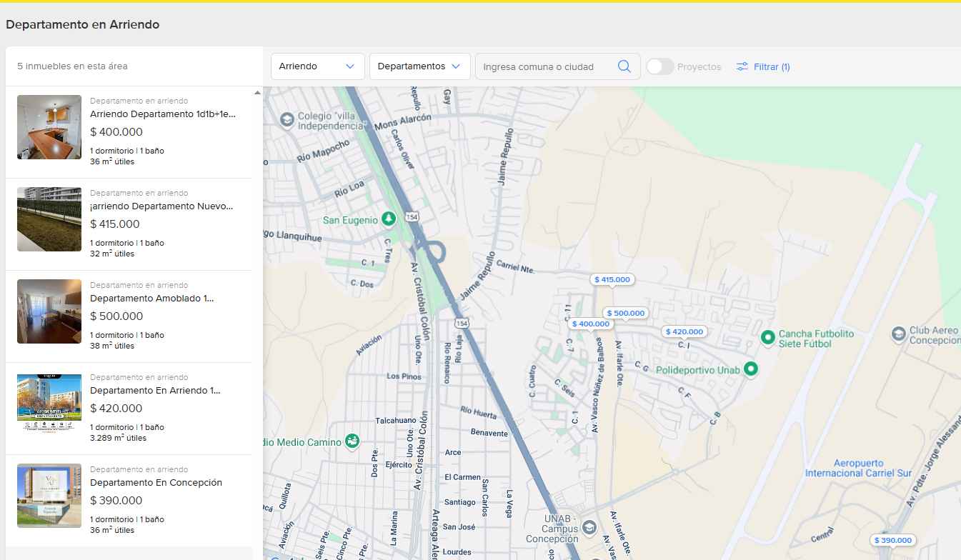
Task: Click the Río Huerta street label
Action: tap(478, 411)
